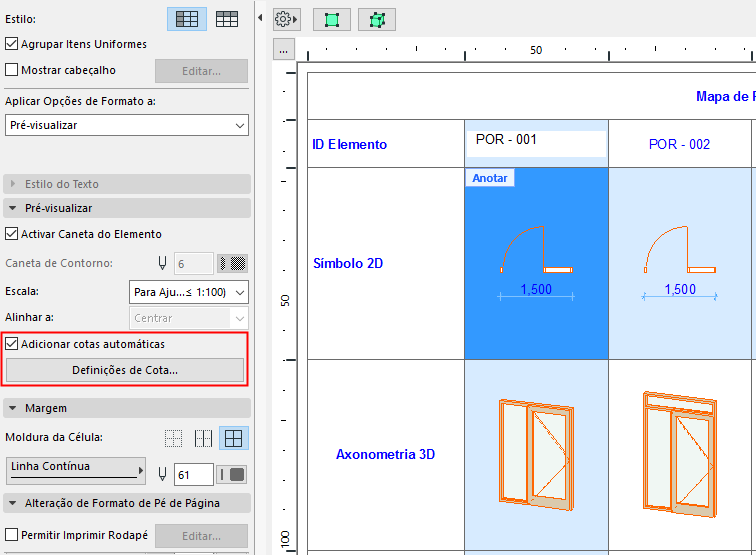756x555 pixels.
Task: Expand the Estilo do Texto section
Action: (127, 184)
